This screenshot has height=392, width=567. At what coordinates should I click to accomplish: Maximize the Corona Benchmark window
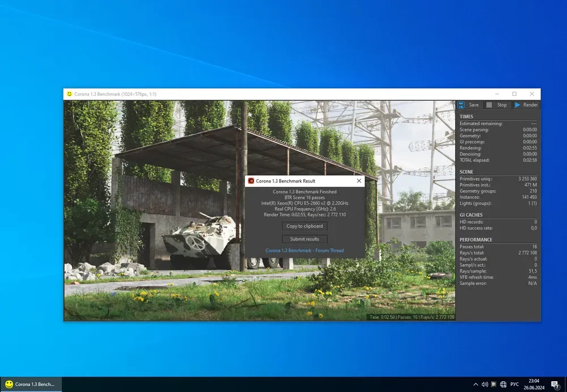pyautogui.click(x=514, y=94)
